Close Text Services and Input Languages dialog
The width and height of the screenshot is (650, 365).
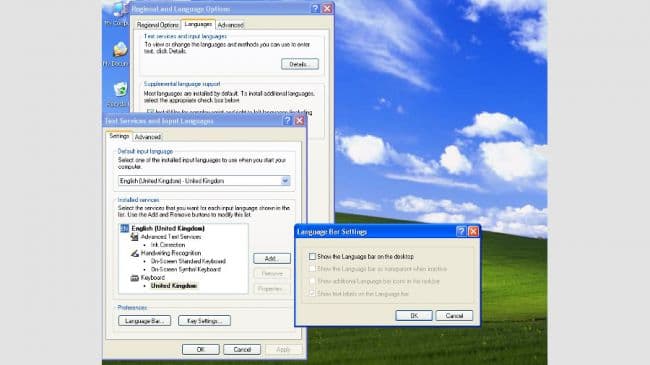pos(299,121)
